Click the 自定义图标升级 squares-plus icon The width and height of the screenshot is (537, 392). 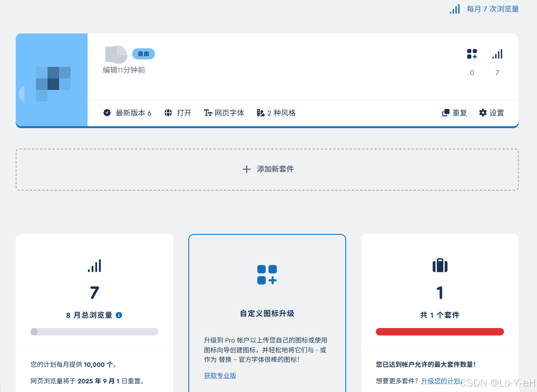pos(267,275)
